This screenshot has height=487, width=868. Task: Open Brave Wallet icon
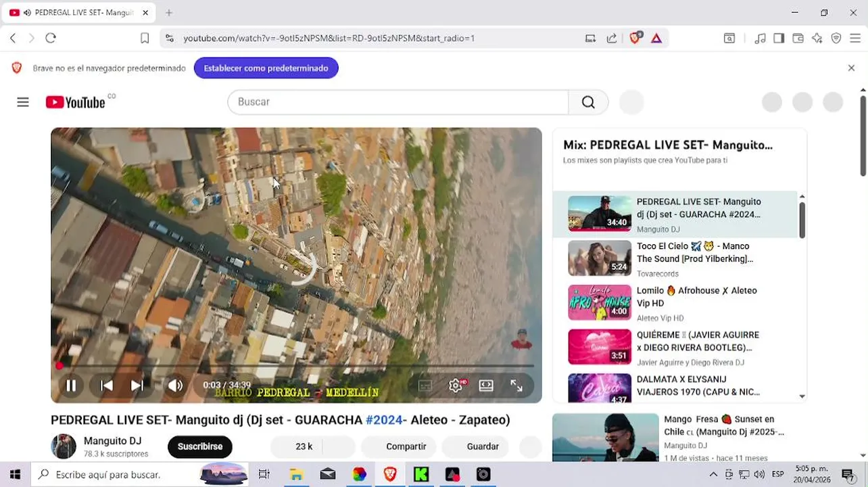click(x=798, y=39)
